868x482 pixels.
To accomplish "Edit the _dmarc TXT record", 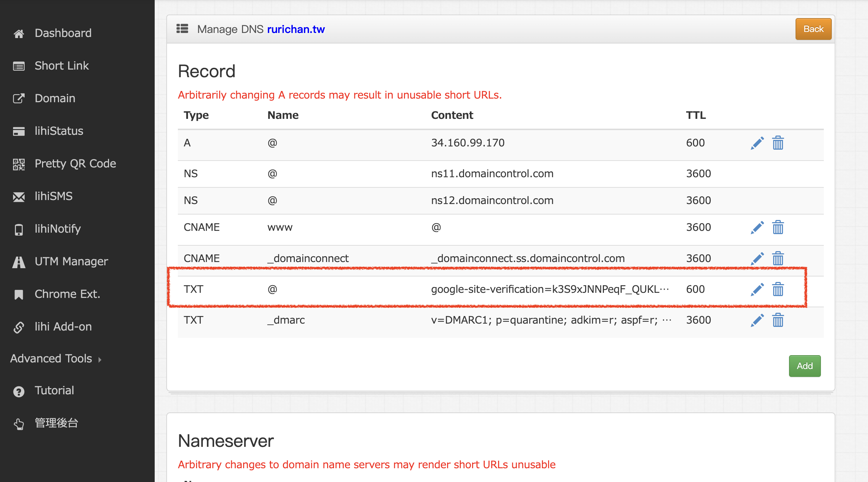I will tap(757, 320).
